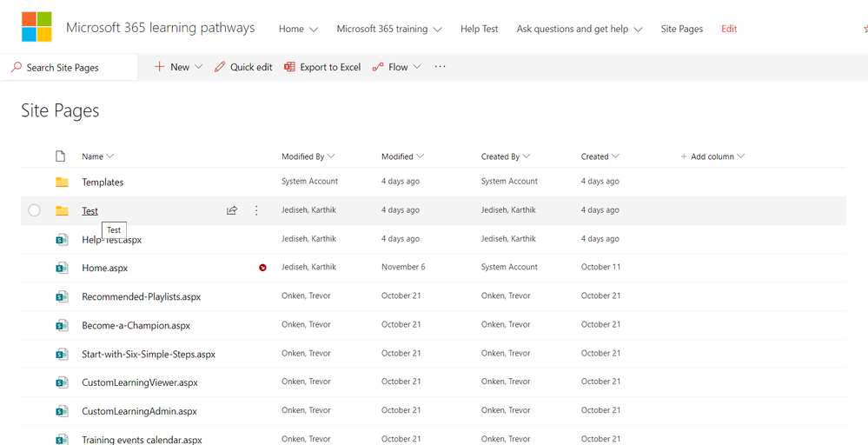Select the Test row with its circle checkbox
This screenshot has width=868, height=445.
click(x=35, y=210)
